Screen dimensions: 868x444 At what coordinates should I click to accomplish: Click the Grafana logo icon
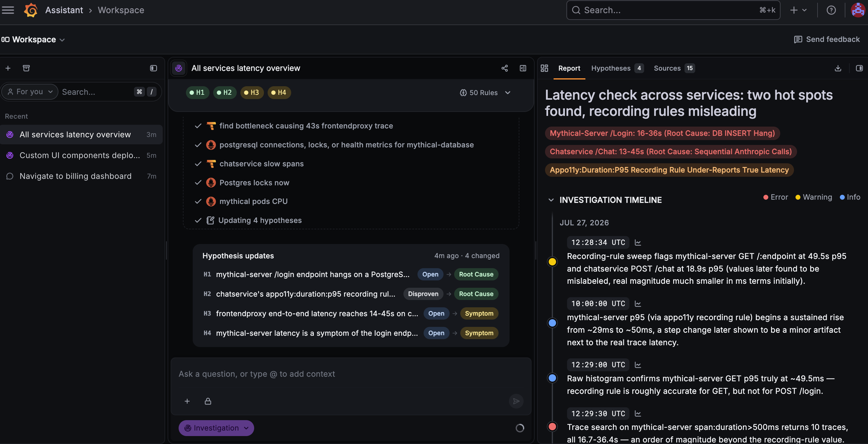coord(31,10)
